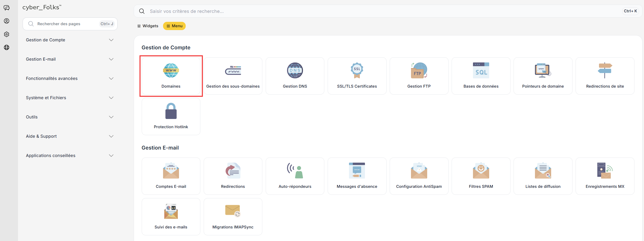Image resolution: width=644 pixels, height=241 pixels.
Task: Expand Gestion E-mail in the sidebar
Action: (x=70, y=59)
